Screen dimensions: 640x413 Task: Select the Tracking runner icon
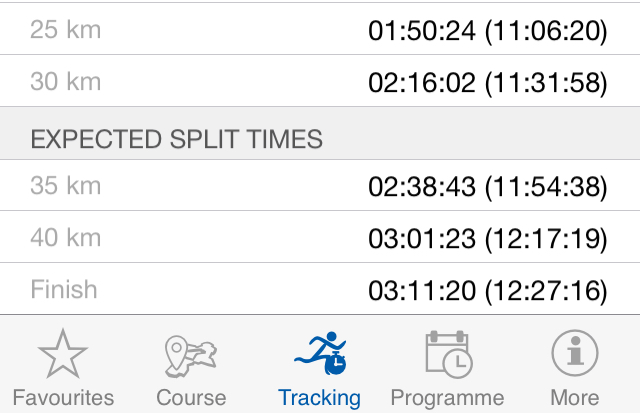point(319,354)
